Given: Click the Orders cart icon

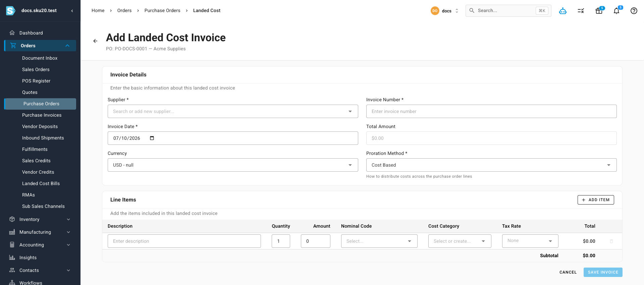Looking at the screenshot, I should click(x=13, y=46).
